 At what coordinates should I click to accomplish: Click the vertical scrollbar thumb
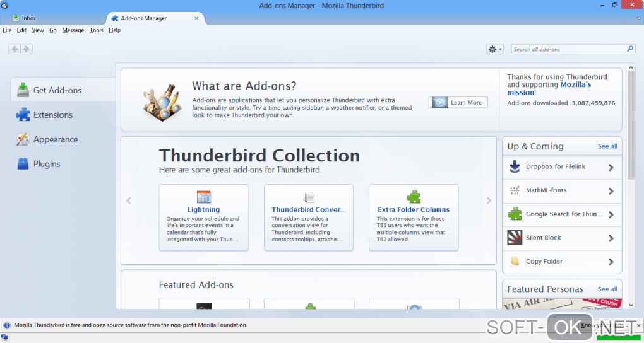(x=631, y=125)
